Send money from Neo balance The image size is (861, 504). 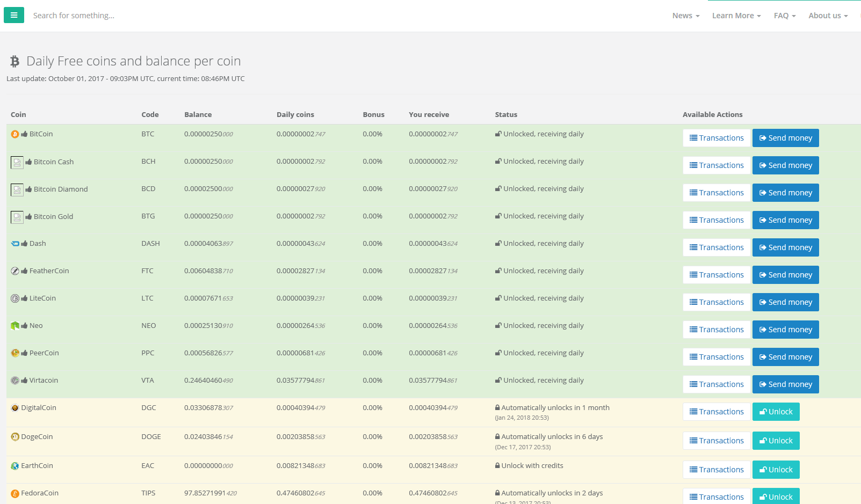(785, 330)
